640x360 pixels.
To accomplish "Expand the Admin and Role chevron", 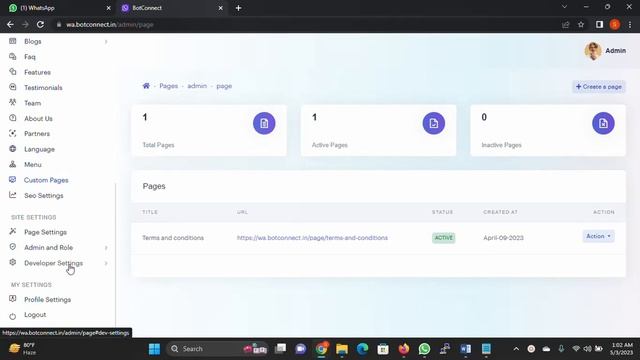I will tap(106, 247).
